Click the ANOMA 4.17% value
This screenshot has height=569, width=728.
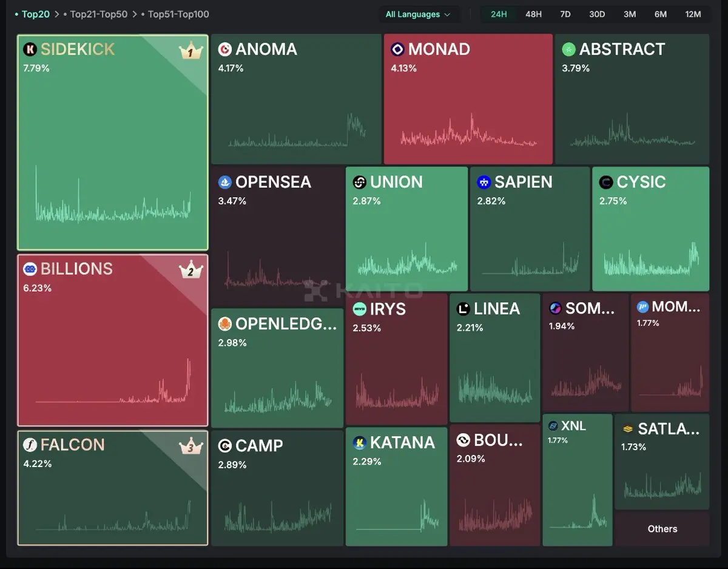coord(231,69)
